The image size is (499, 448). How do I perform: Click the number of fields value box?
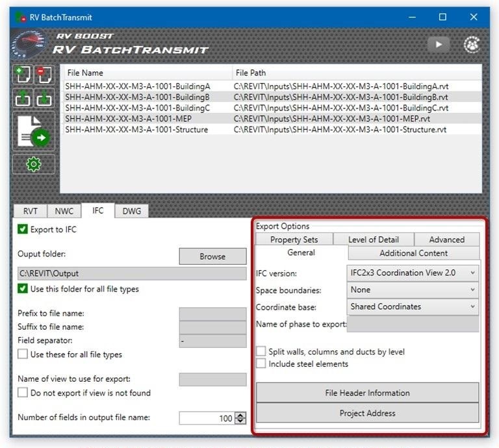point(207,417)
